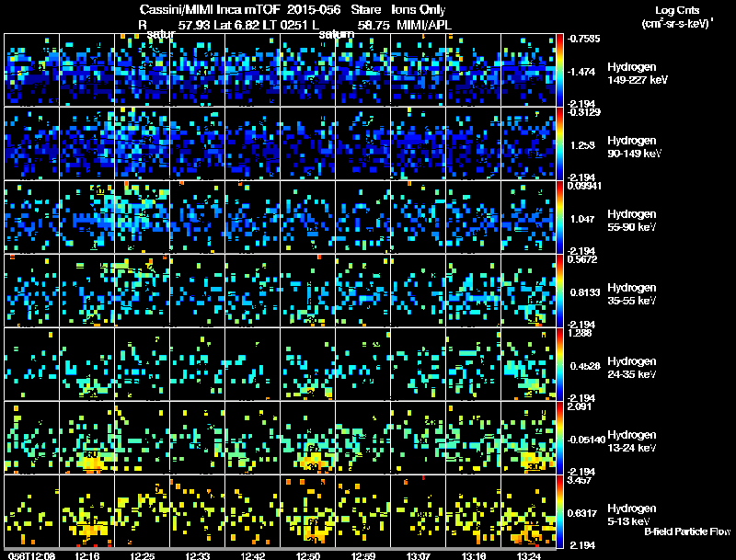Click the 'Hydrogen 35-55 keV' row label
Screen dimensions: 736x560
(x=632, y=294)
